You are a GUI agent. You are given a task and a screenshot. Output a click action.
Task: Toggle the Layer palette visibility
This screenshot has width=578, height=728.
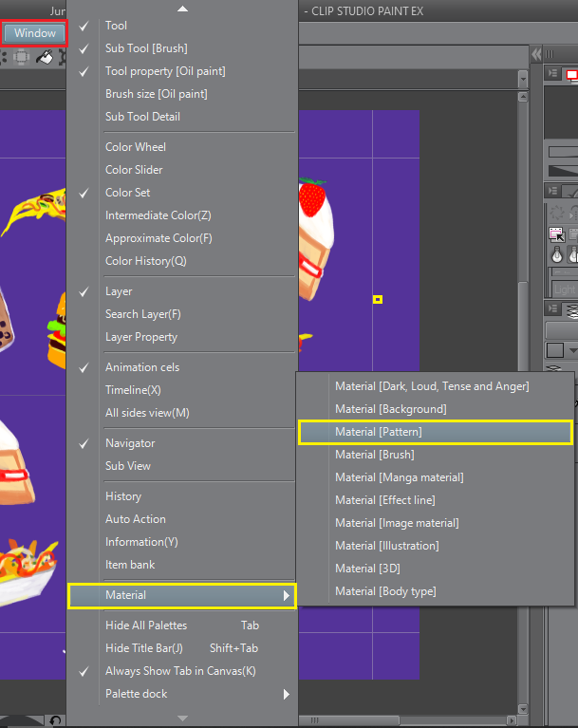tap(181, 291)
